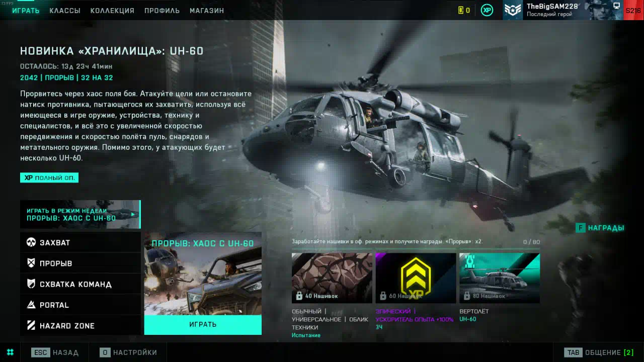Click the lock icon on 60 Нашивок
The image size is (644, 362).
tap(383, 296)
